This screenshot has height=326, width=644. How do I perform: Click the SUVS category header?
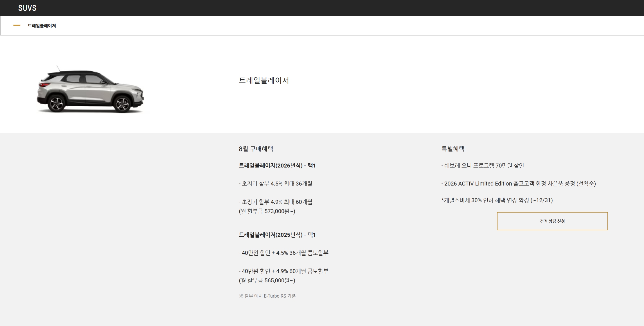click(x=27, y=8)
